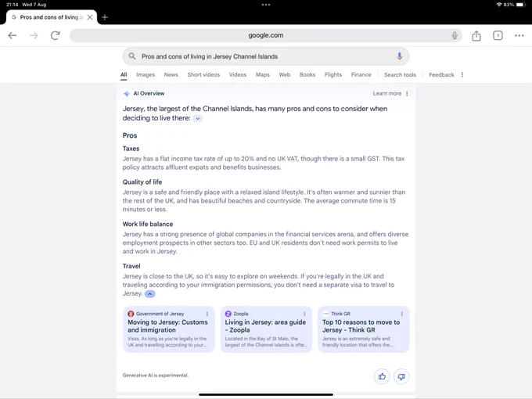Image resolution: width=532 pixels, height=399 pixels.
Task: Open the Short videos tab
Action: (x=203, y=74)
